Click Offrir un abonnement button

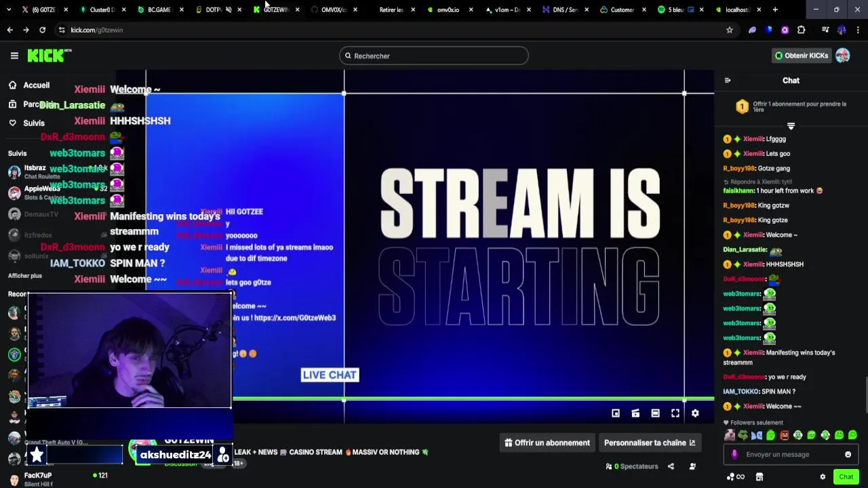coord(547,443)
